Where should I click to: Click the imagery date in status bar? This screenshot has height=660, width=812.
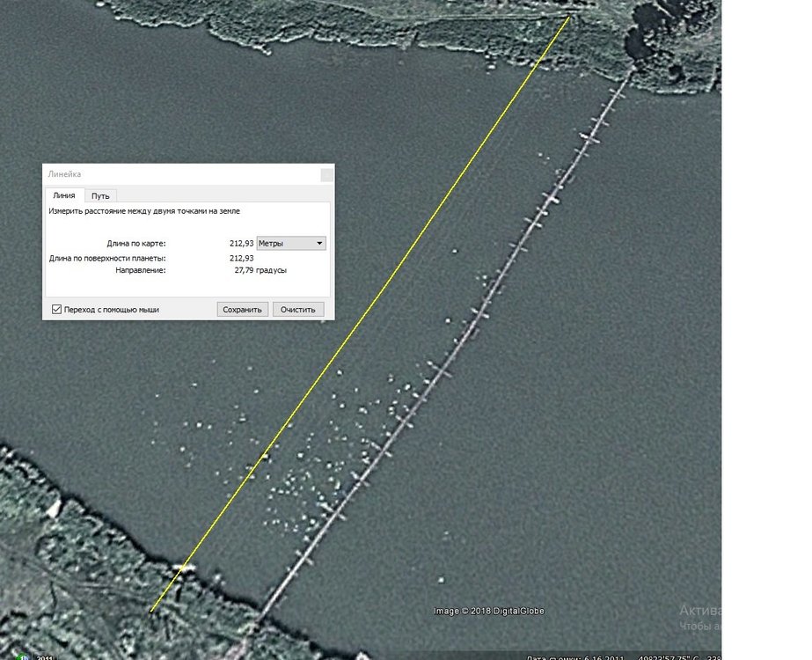tap(561, 656)
